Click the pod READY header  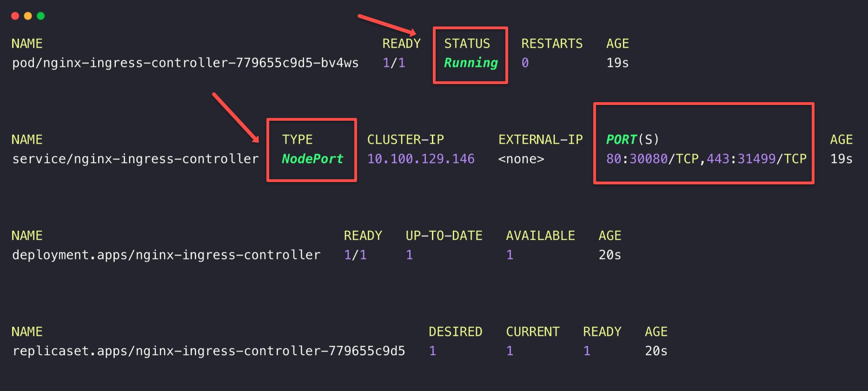pos(401,44)
